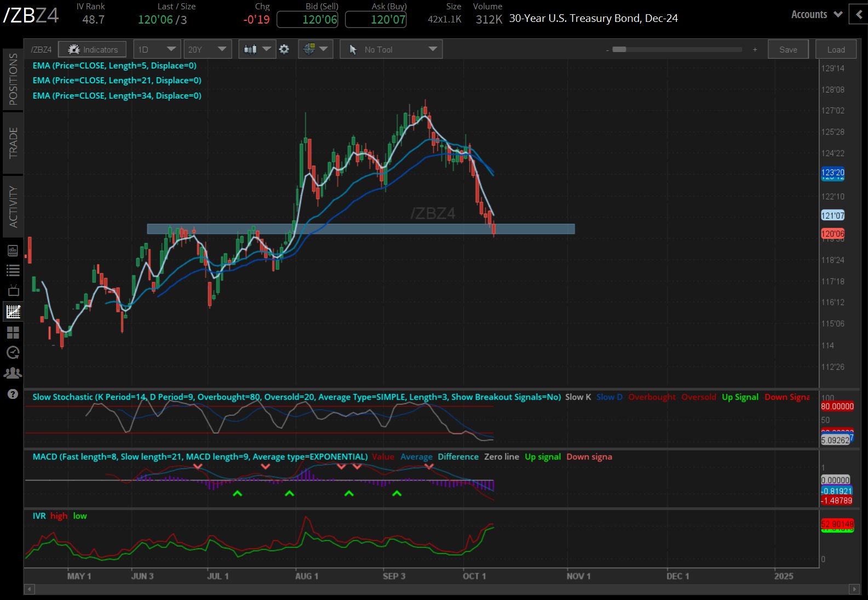Expand the No Tool drawing dropdown
868x600 pixels.
[x=391, y=49]
